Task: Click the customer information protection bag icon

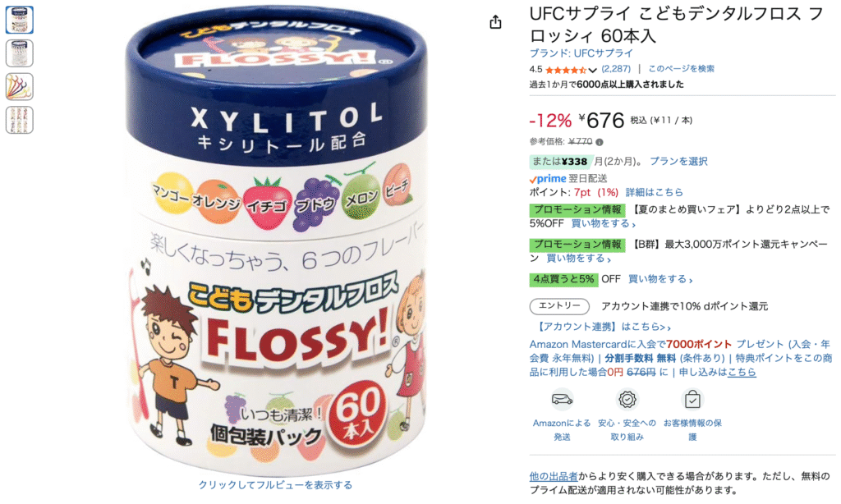Action: point(692,400)
